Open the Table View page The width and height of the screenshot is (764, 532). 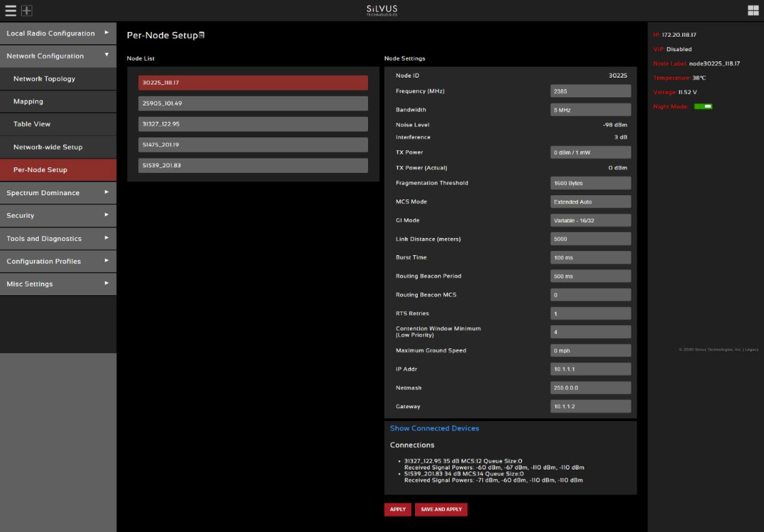[x=59, y=123]
